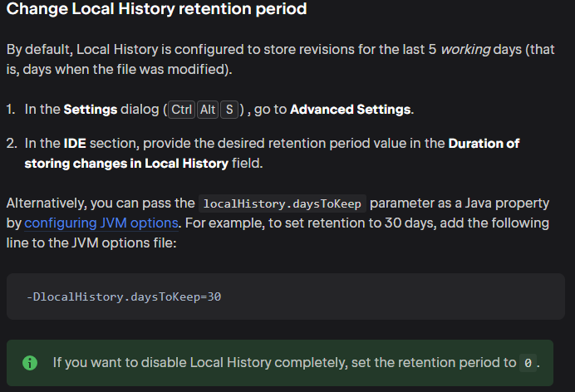The height and width of the screenshot is (392, 575).
Task: Click the green info icon in the tip
Action: click(30, 363)
